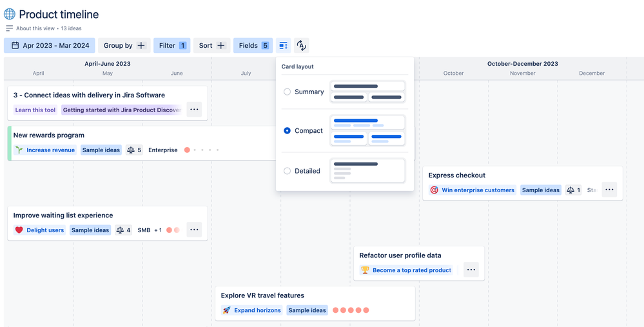This screenshot has height=327, width=644.
Task: Click the October-December 2023 quarter header
Action: pyautogui.click(x=523, y=64)
